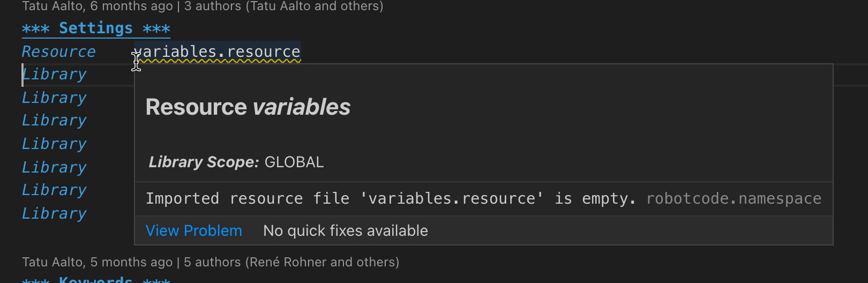The width and height of the screenshot is (868, 283).
Task: Click the italic word "variables" in hover title
Action: coord(302,107)
